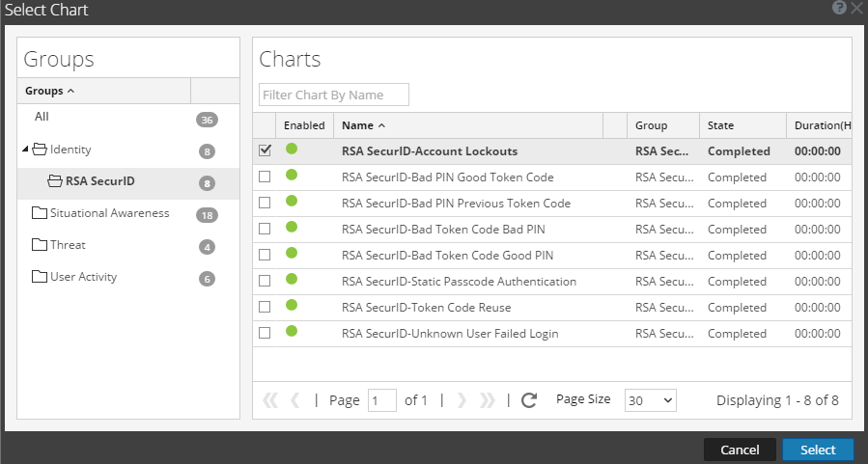This screenshot has height=464, width=868.
Task: Open the Page Size dropdown
Action: coord(651,400)
